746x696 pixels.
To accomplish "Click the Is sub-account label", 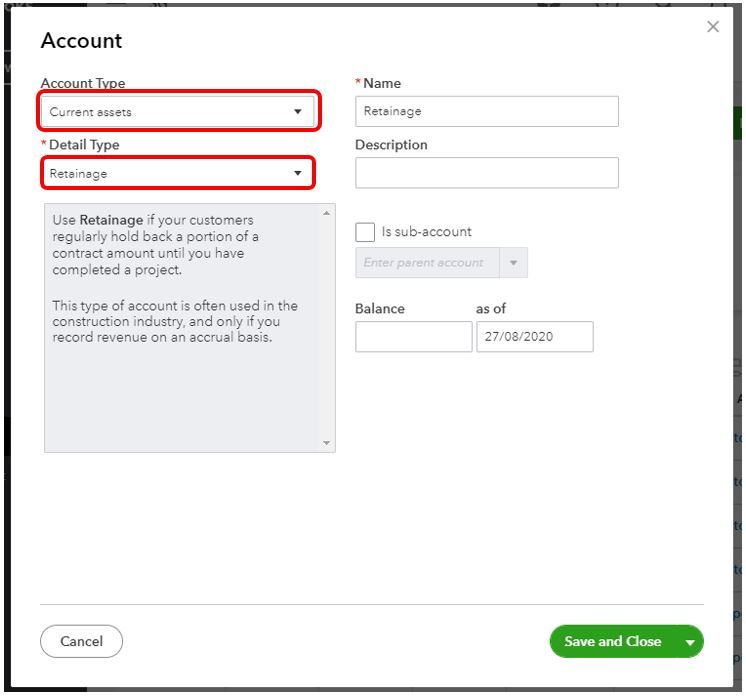I will coord(426,231).
